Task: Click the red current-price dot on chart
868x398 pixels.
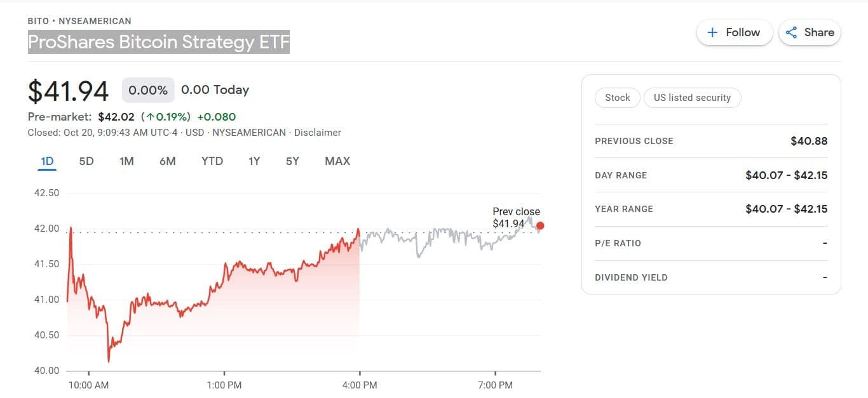Action: pyautogui.click(x=540, y=225)
